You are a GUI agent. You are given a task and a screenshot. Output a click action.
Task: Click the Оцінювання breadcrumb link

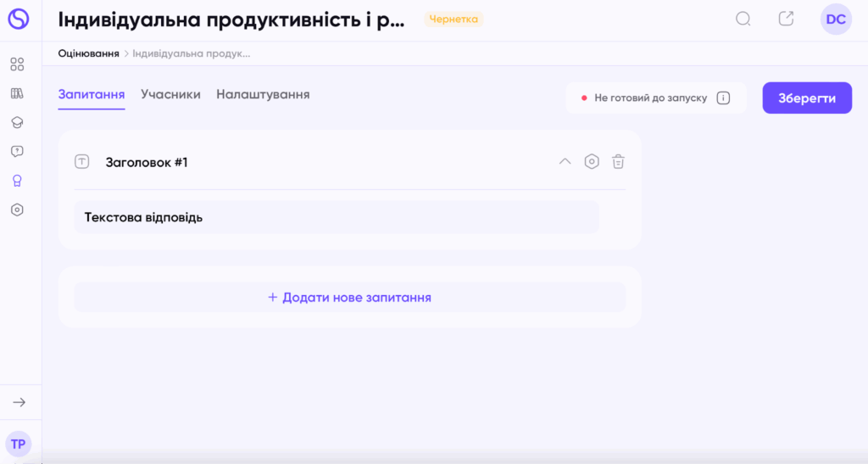coord(88,53)
